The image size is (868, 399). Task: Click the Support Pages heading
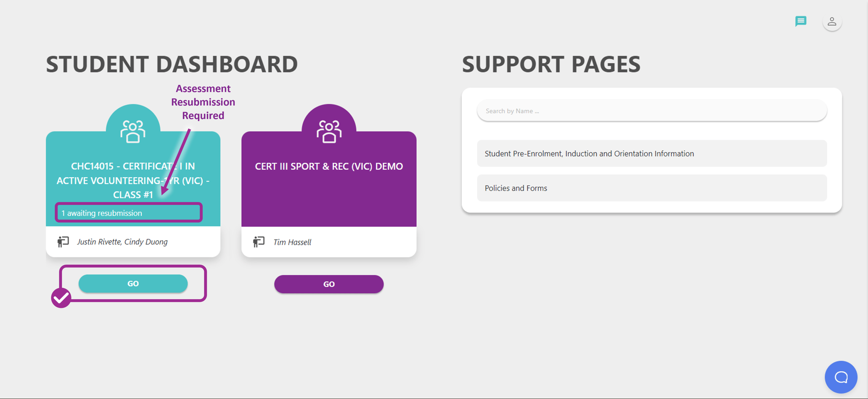[551, 64]
